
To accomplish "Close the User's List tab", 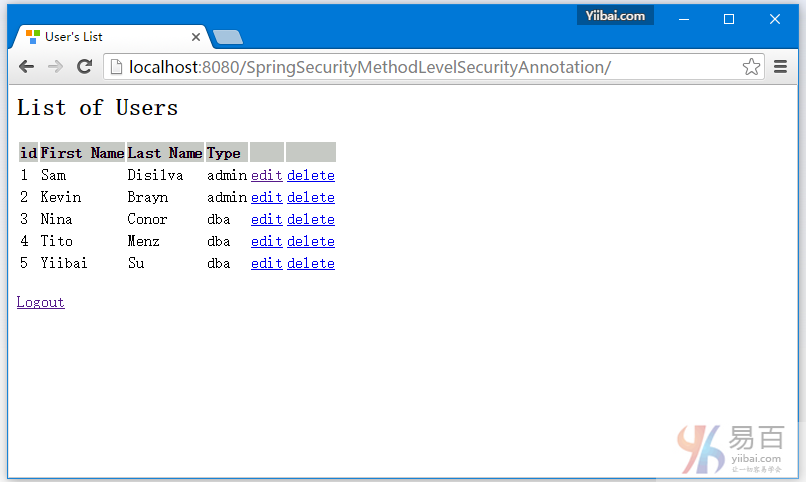I will click(196, 37).
